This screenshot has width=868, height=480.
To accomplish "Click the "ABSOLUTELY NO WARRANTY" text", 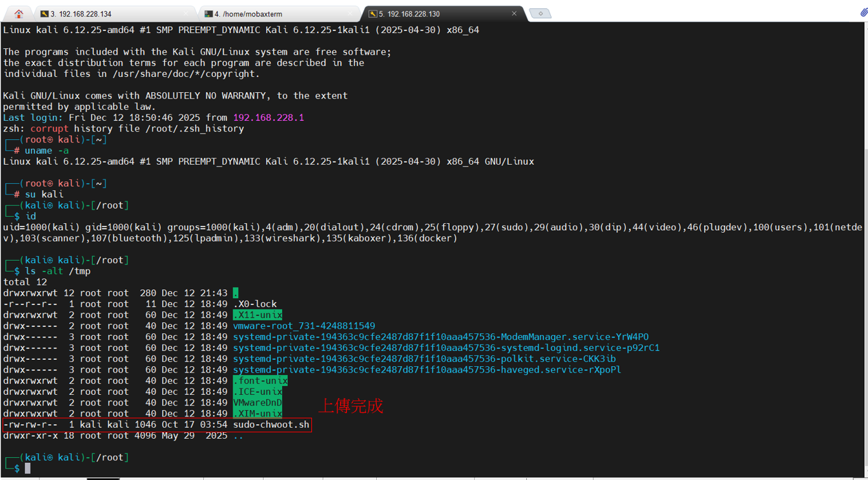I will click(x=205, y=96).
